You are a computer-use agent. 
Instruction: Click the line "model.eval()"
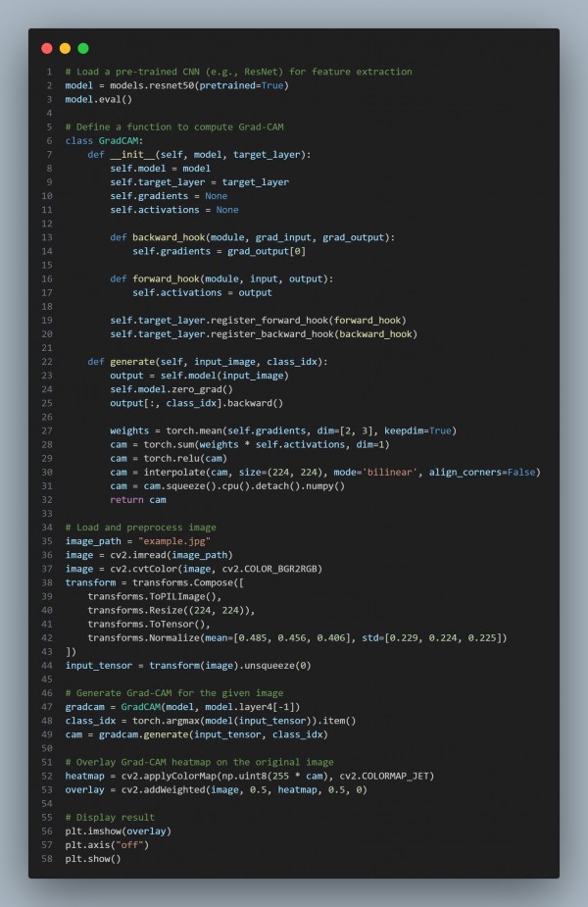(99, 99)
